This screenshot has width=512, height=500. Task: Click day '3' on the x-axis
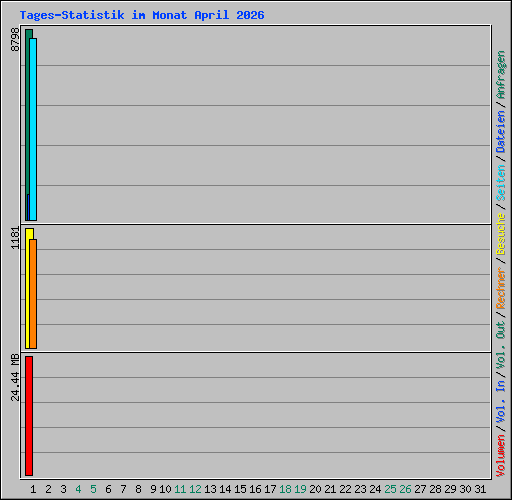pos(63,489)
